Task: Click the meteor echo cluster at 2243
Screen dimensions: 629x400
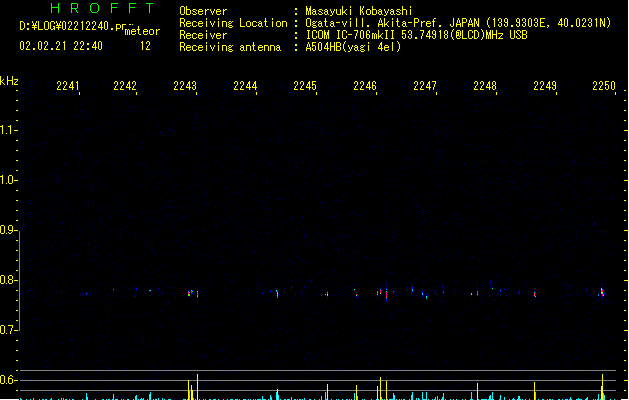Action: point(193,293)
